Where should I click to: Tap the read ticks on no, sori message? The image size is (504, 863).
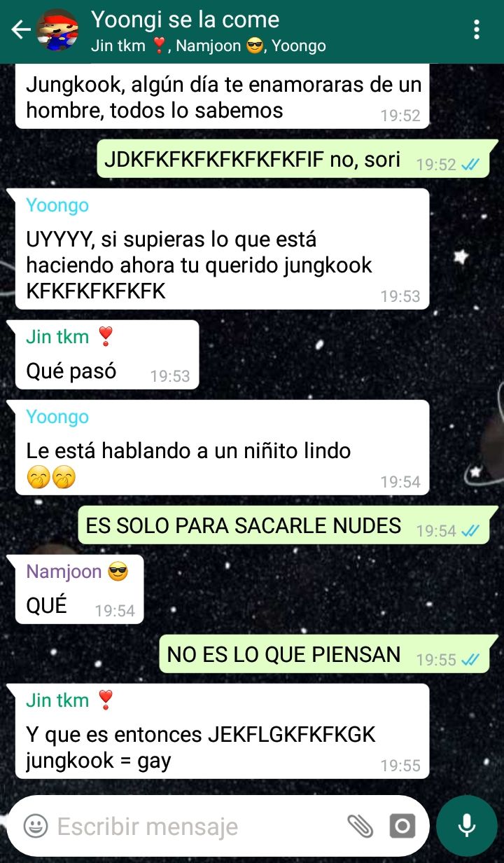[x=470, y=165]
